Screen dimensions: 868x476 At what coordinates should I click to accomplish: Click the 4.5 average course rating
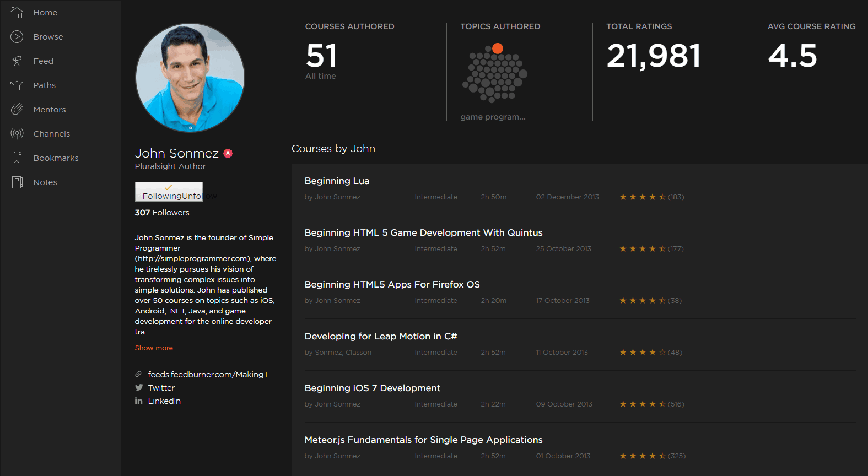coord(792,56)
